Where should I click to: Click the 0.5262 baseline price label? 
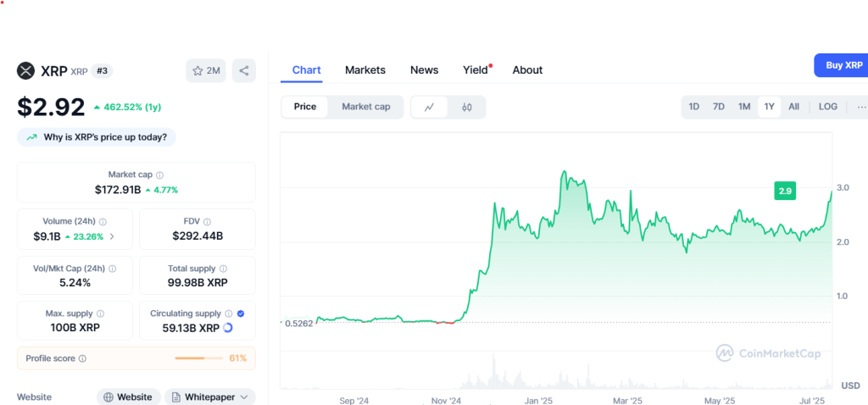[299, 323]
